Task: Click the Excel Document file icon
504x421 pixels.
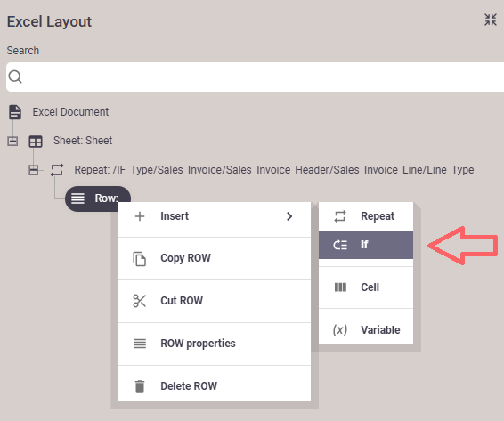Action: pos(15,112)
